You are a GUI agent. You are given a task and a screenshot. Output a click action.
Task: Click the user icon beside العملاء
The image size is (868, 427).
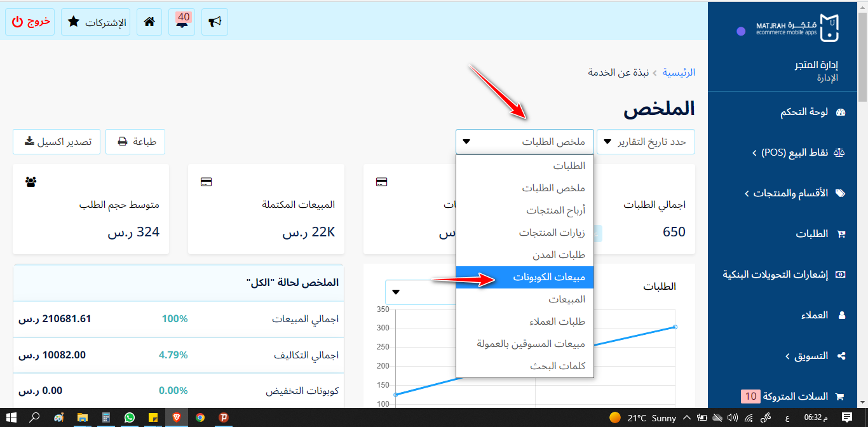(842, 315)
